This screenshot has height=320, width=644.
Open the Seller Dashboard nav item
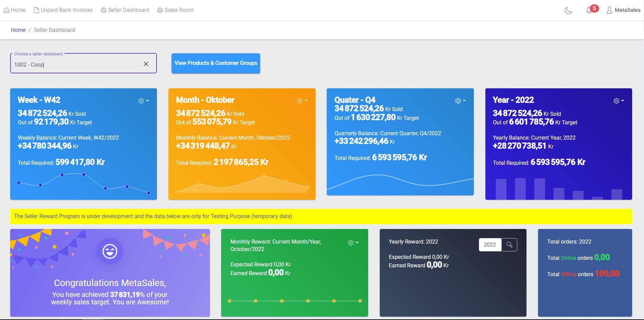[125, 10]
